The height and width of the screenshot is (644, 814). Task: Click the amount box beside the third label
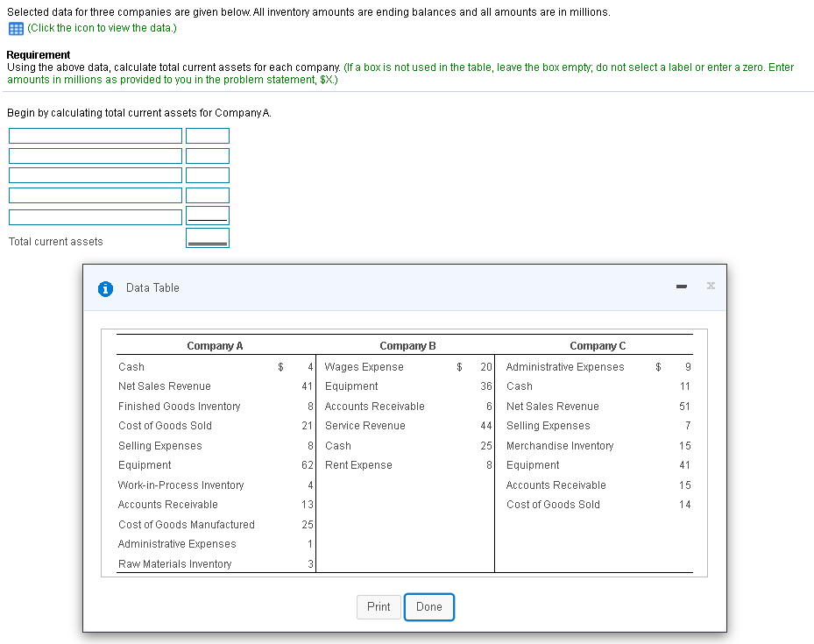[x=207, y=174]
